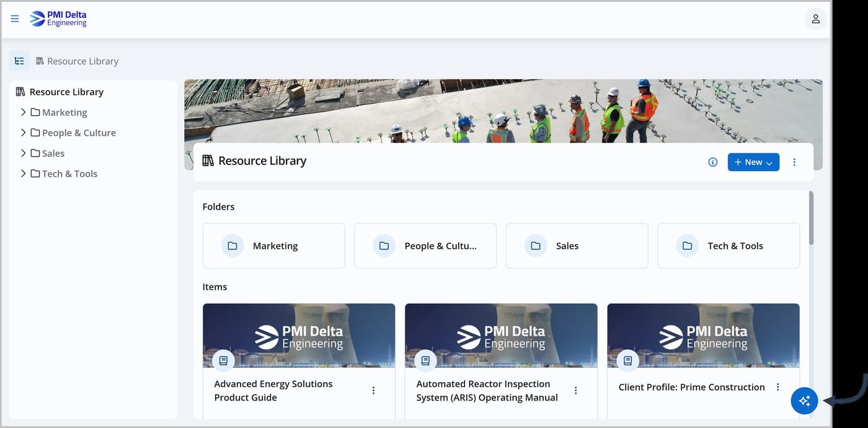
Task: Click the Resource Library heading books icon
Action: click(x=208, y=161)
